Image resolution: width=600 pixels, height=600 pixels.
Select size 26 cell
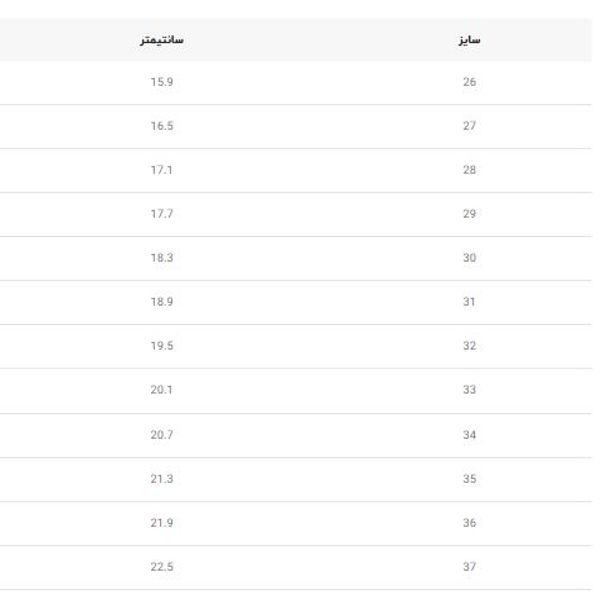(x=470, y=82)
